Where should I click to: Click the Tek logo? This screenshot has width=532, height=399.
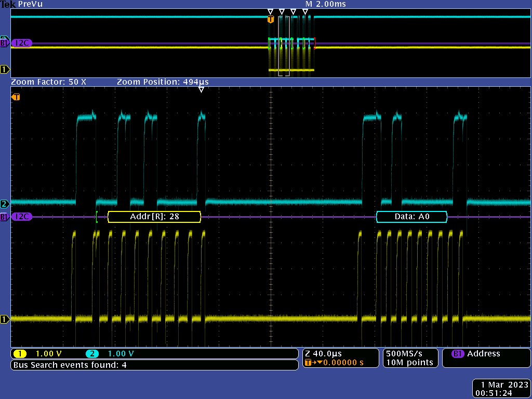pyautogui.click(x=8, y=4)
